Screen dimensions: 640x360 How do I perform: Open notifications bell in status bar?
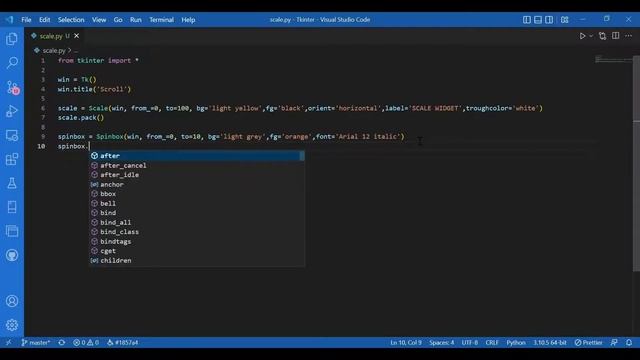click(629, 342)
